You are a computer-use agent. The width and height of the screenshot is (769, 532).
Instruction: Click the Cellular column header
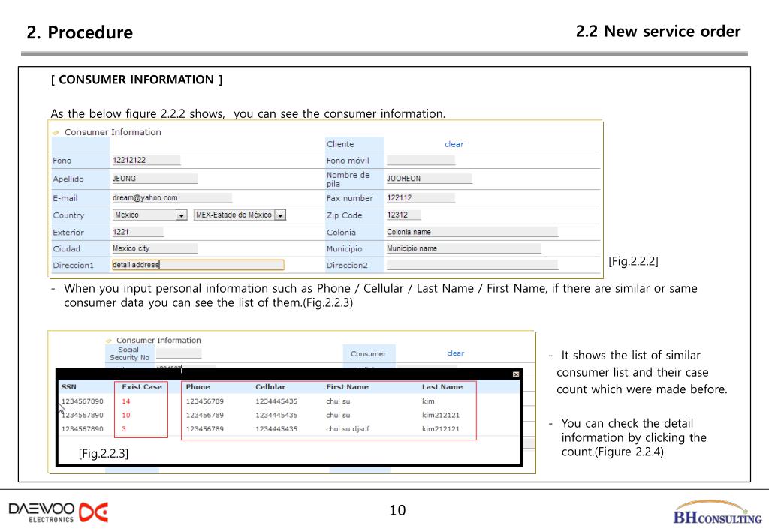click(270, 387)
